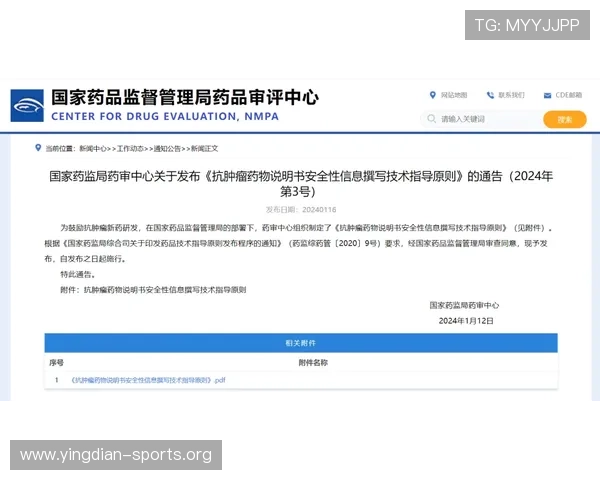Image resolution: width=600 pixels, height=480 pixels.
Task: Click the orange 搜索 button
Action: [565, 119]
